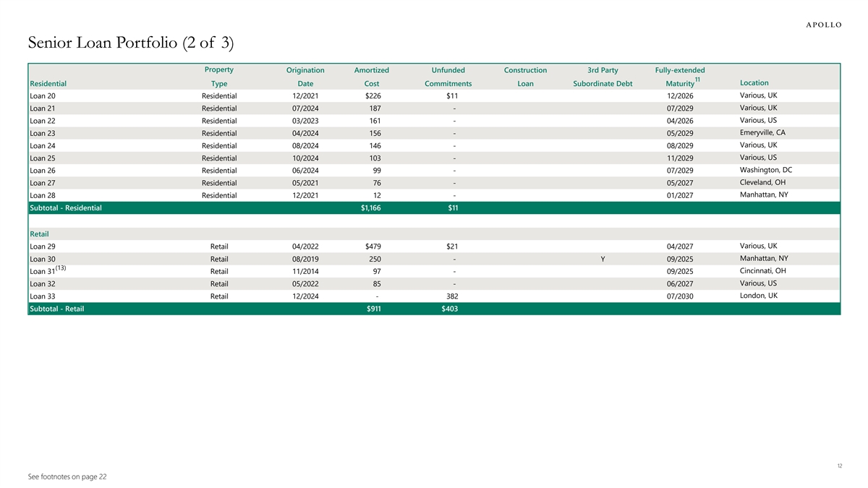Select the $403 unfunded retail subtotal
The height and width of the screenshot is (488, 868).
448,309
